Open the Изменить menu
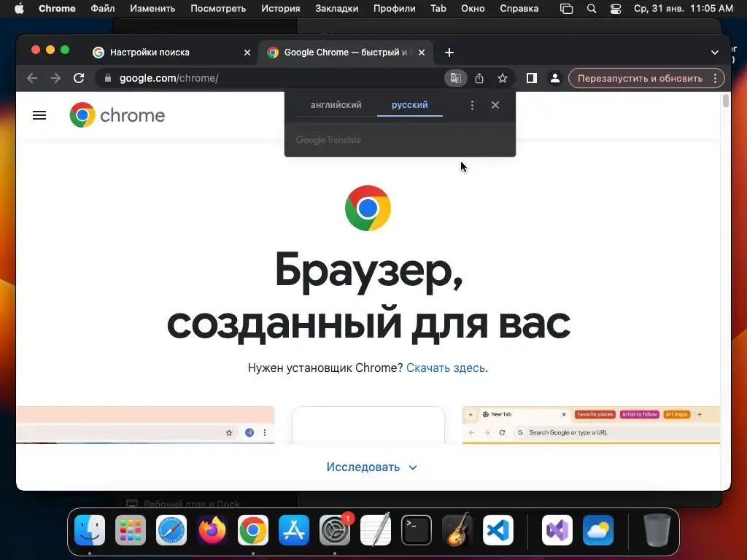Viewport: 747px width, 560px height. [152, 9]
